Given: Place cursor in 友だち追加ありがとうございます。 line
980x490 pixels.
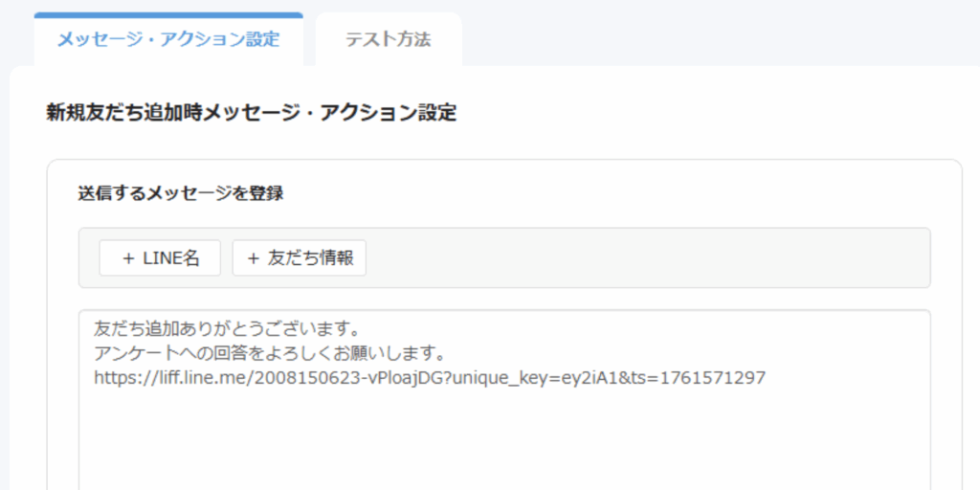Looking at the screenshot, I should [x=225, y=328].
